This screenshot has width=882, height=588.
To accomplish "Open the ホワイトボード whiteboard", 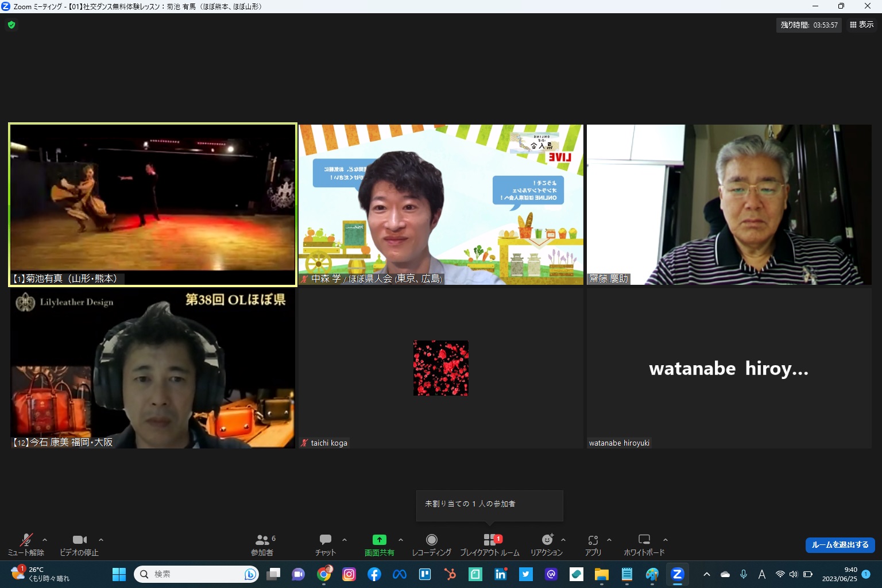I will [x=644, y=544].
